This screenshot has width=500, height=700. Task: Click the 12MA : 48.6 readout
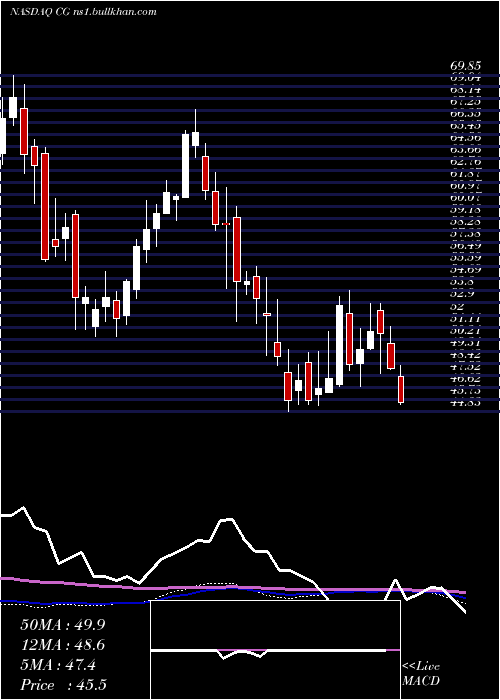pyautogui.click(x=62, y=645)
